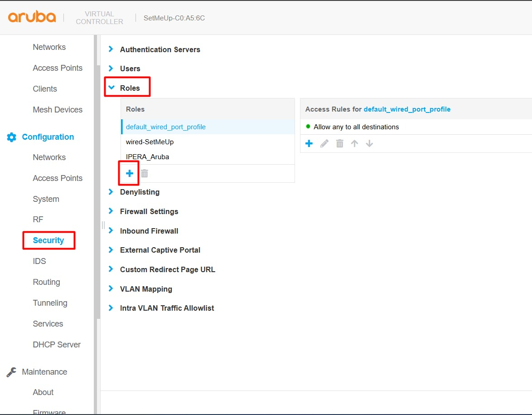Expand the Users section
Viewport: 532px width, 415px height.
pyautogui.click(x=111, y=68)
